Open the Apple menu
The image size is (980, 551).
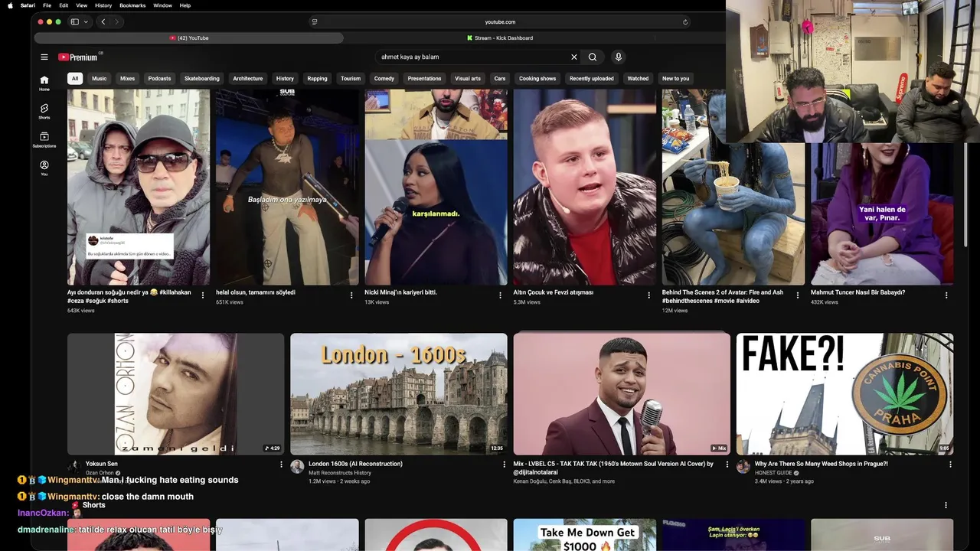[x=10, y=5]
